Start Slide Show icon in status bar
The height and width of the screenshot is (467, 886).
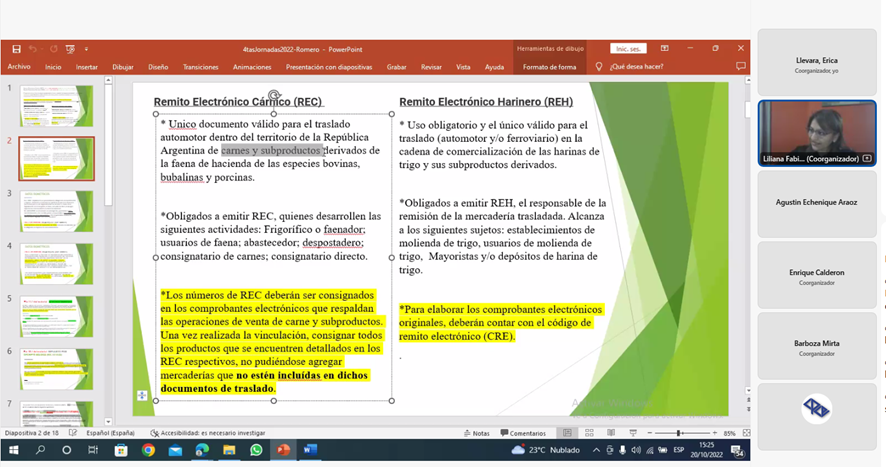click(633, 433)
